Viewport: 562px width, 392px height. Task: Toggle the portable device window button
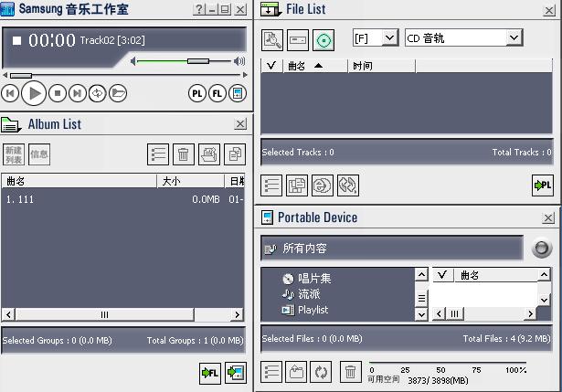[x=238, y=93]
